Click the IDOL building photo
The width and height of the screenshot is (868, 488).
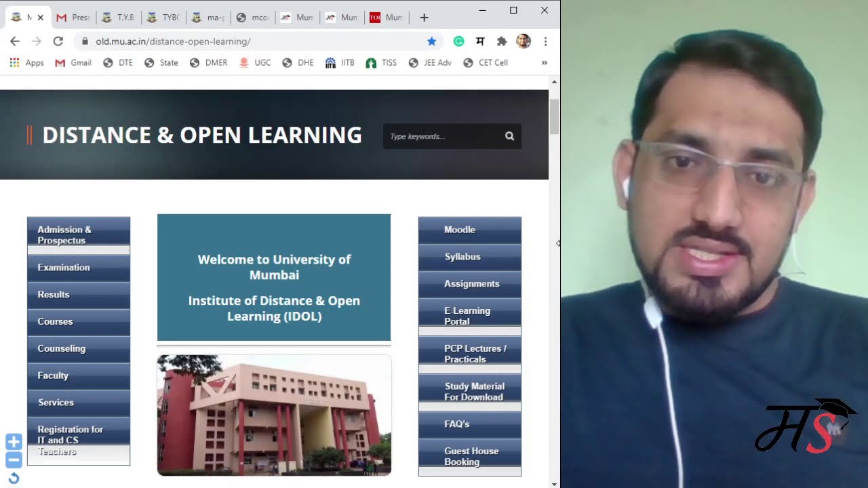[x=274, y=415]
